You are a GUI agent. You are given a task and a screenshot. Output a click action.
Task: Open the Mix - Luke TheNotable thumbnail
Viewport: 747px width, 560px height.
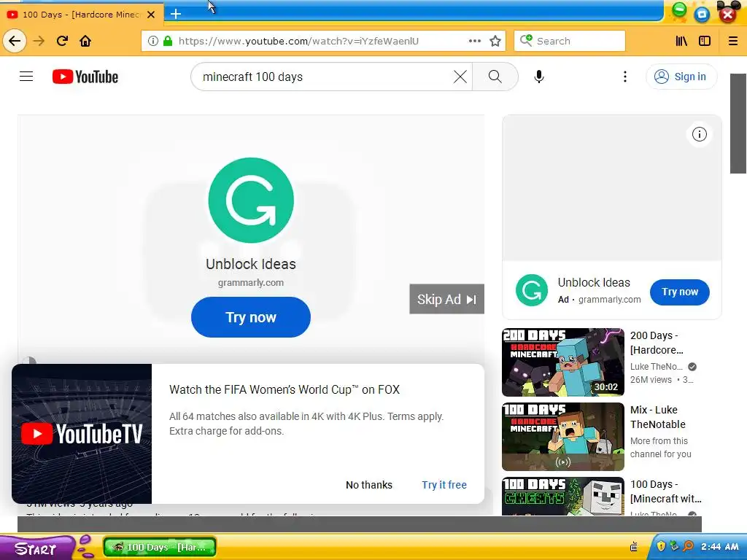pos(563,437)
